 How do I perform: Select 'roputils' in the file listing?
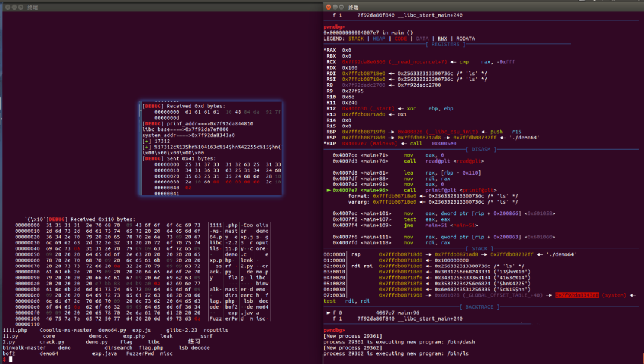[x=216, y=330]
